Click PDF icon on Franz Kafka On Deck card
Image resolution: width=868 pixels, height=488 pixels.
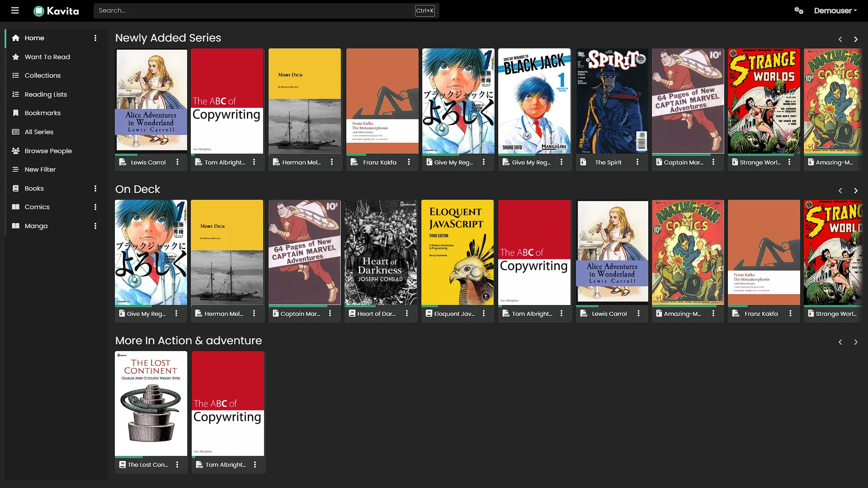point(736,314)
